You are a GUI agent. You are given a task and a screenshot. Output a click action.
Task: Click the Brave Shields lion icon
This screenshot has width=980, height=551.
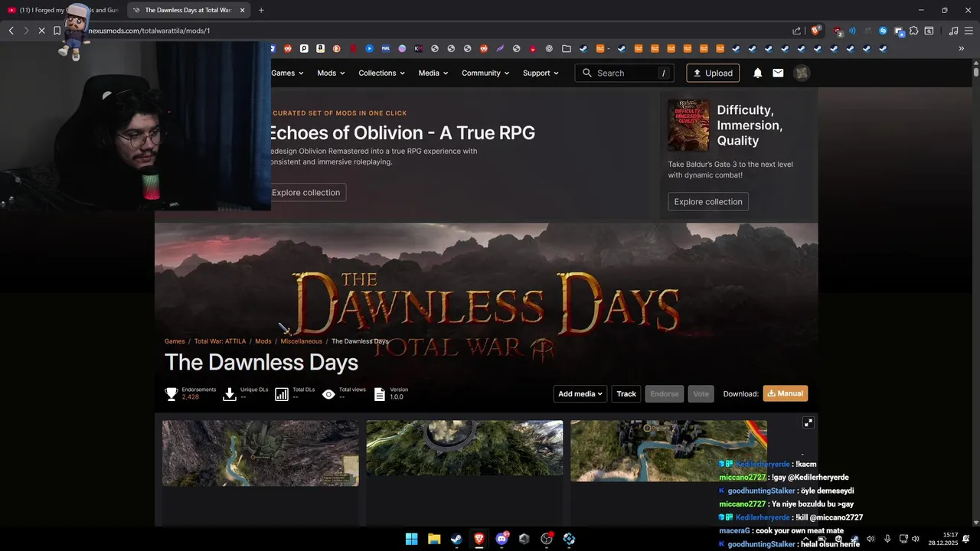tap(816, 31)
